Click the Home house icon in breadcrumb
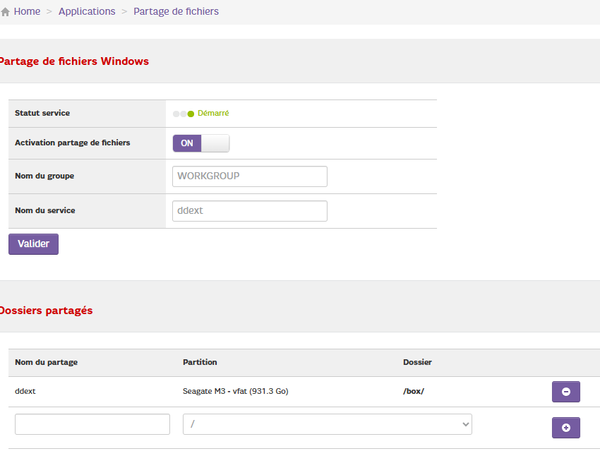Screen dimensions: 600x451 [6, 11]
